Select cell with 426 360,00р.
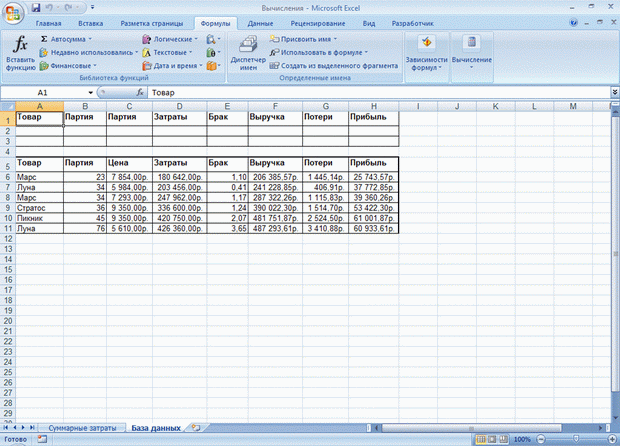 point(180,229)
